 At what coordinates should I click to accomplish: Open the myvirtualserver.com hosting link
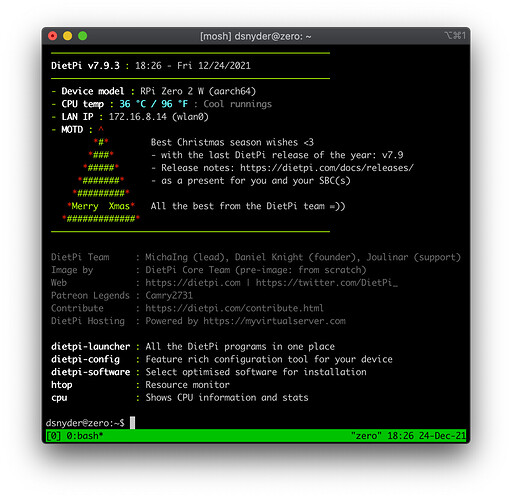(x=274, y=321)
